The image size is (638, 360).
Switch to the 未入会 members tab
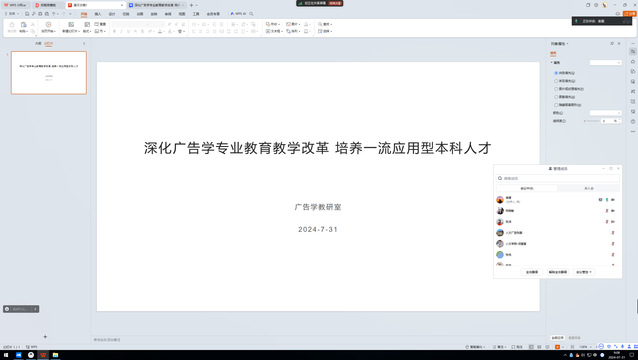click(x=589, y=188)
